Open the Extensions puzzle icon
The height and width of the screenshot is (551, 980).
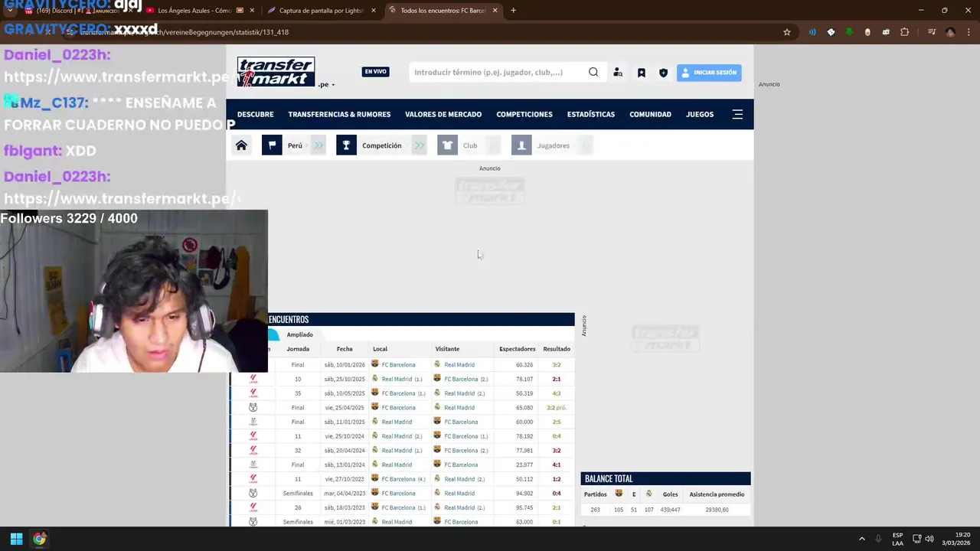pyautogui.click(x=905, y=32)
